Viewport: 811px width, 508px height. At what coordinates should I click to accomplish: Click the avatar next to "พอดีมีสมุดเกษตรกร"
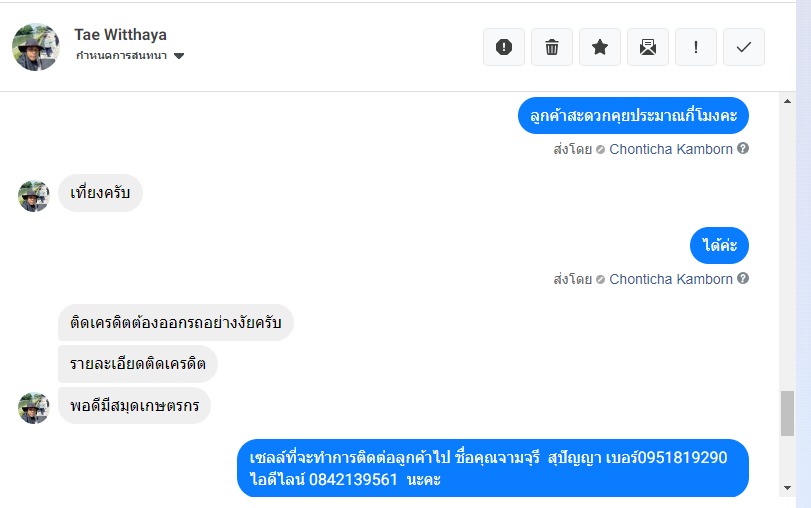pyautogui.click(x=34, y=408)
